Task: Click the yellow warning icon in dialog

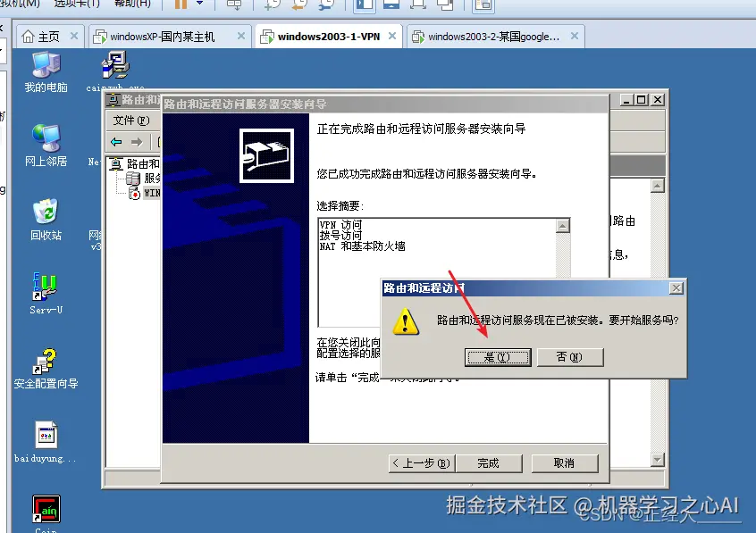Action: (x=406, y=321)
